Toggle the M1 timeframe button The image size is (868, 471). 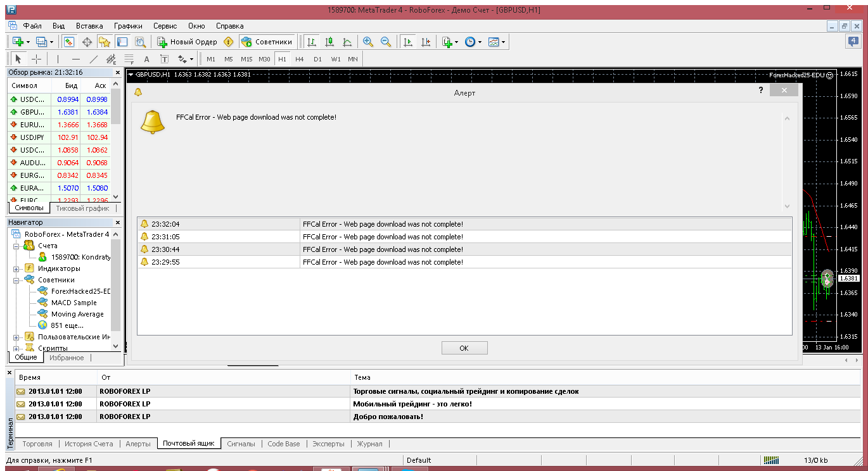tap(211, 59)
